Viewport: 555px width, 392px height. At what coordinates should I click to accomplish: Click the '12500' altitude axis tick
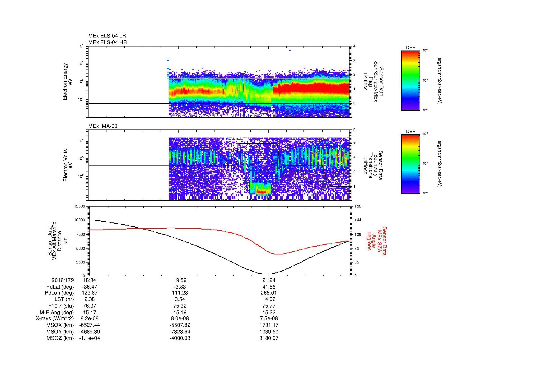(x=80, y=206)
